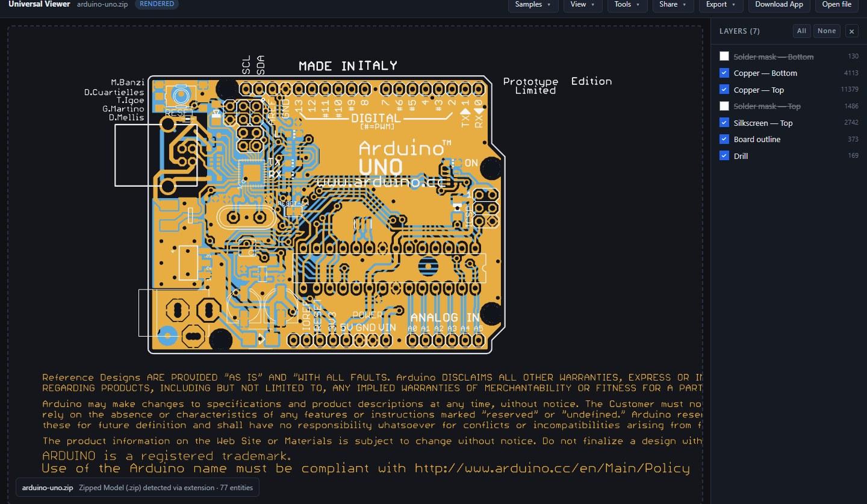Click the ANALOG IN label on board
Image resolution: width=867 pixels, height=504 pixels.
[445, 317]
